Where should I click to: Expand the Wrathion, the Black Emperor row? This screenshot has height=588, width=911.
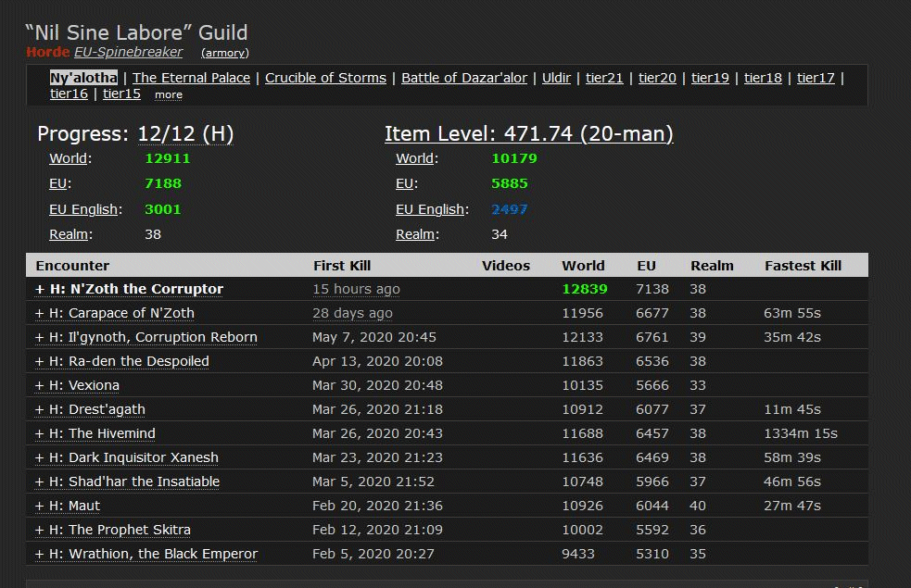[146, 554]
